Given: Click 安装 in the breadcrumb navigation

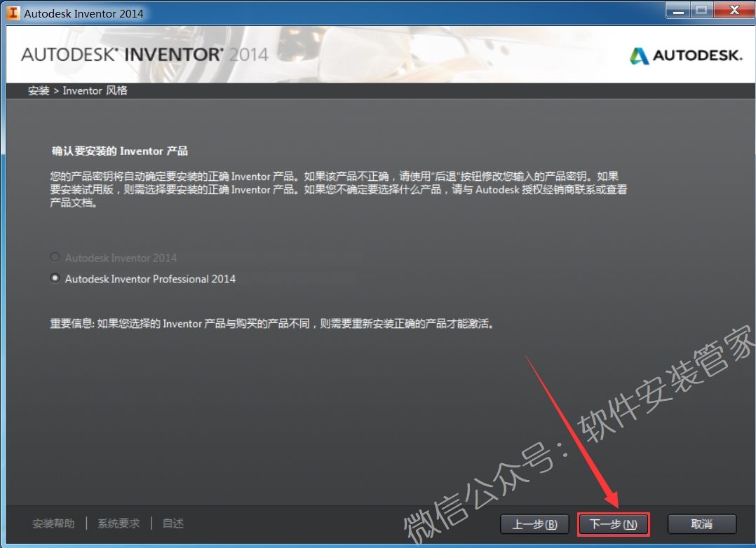Looking at the screenshot, I should [x=38, y=90].
